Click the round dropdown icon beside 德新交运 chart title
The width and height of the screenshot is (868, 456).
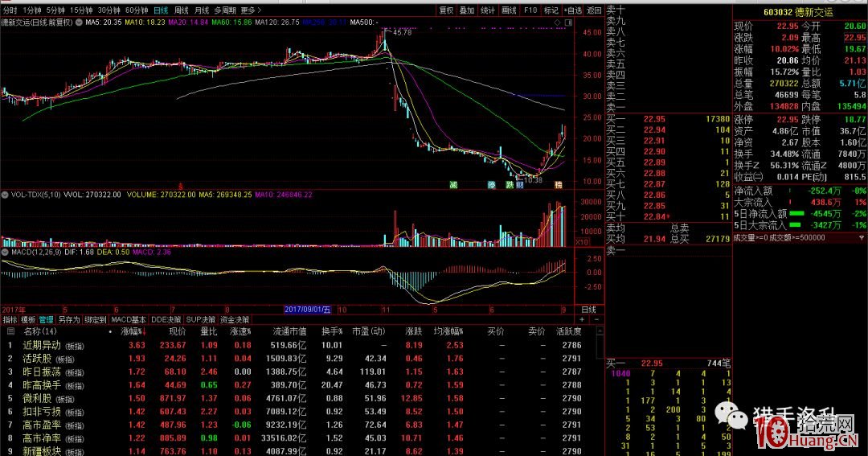79,23
